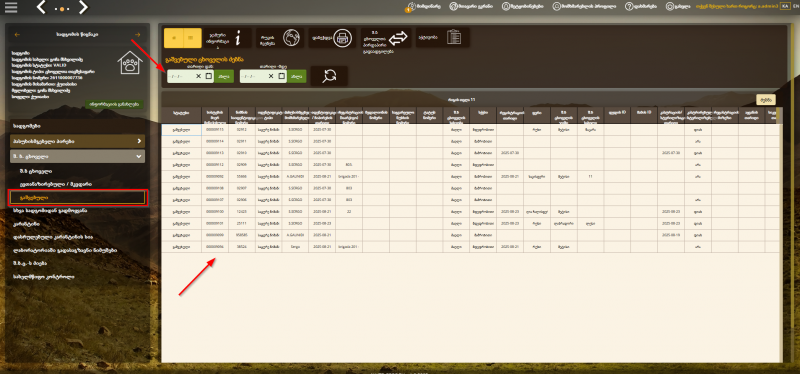The image size is (800, 374).
Task: Click date 2025-08-19 in 958585 row
Action: coord(670,235)
